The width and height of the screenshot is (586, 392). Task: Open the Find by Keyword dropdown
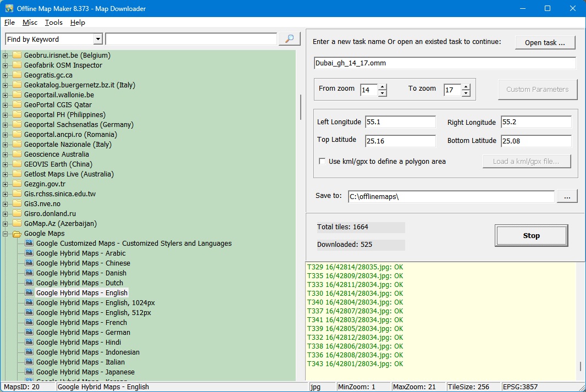pos(98,39)
